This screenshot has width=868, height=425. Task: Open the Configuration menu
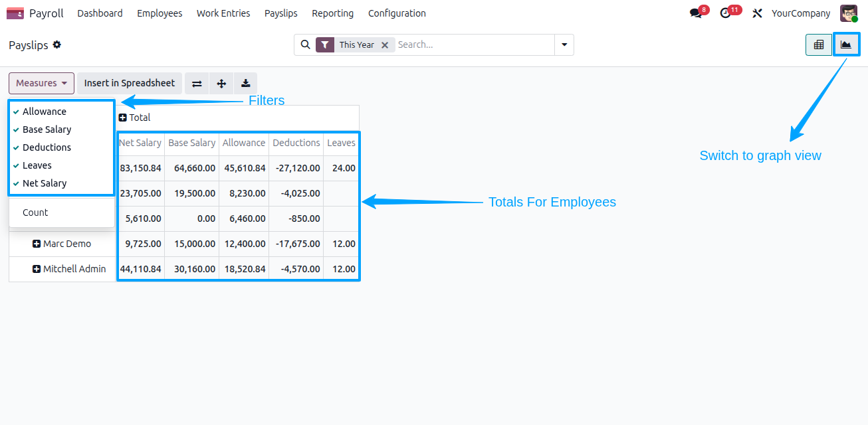397,13
